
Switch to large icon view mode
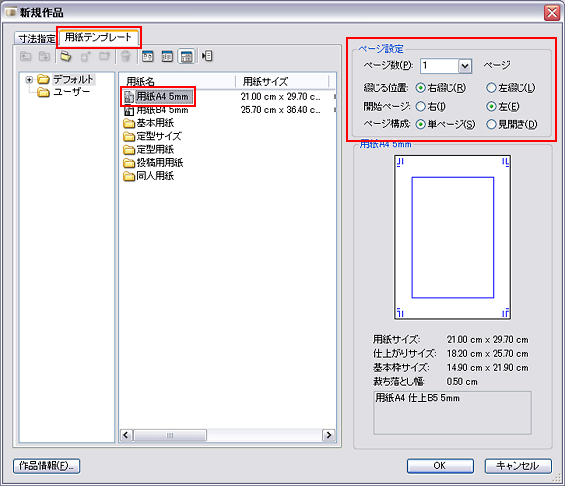coord(147,56)
